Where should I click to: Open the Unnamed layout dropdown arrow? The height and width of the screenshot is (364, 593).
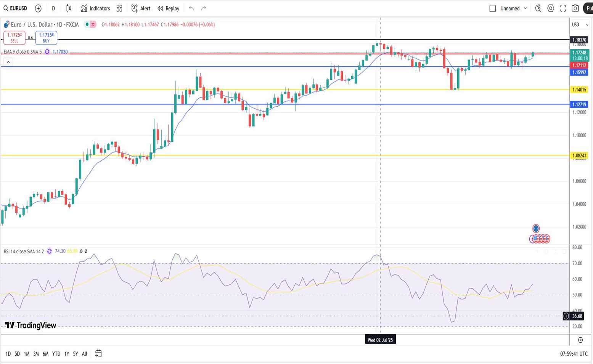(526, 8)
